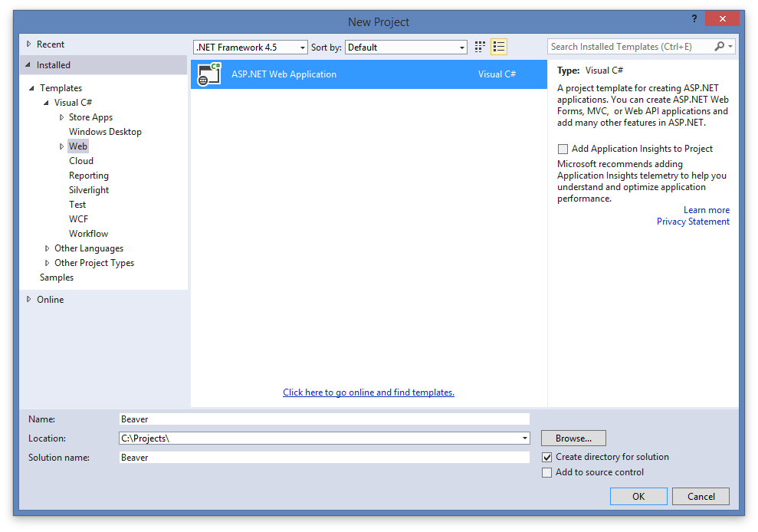Click the Browse... button
This screenshot has width=758, height=532.
tap(573, 438)
